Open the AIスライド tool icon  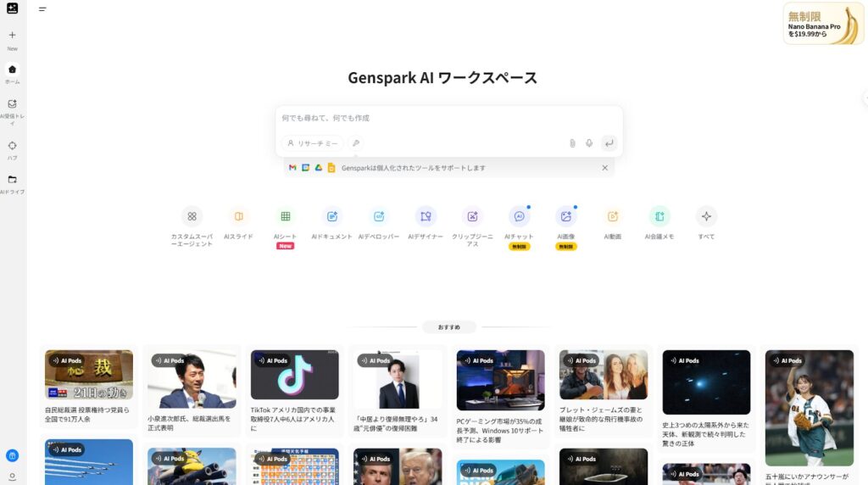(238, 217)
